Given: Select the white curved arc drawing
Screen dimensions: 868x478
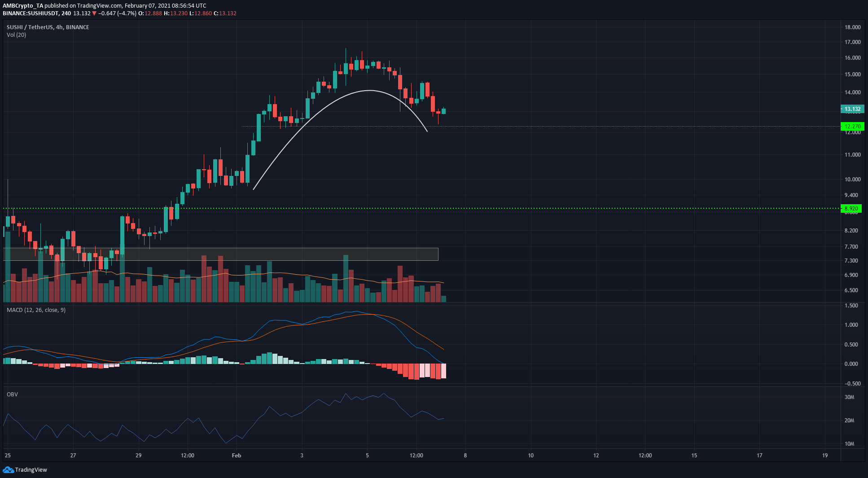Looking at the screenshot, I should [x=369, y=91].
